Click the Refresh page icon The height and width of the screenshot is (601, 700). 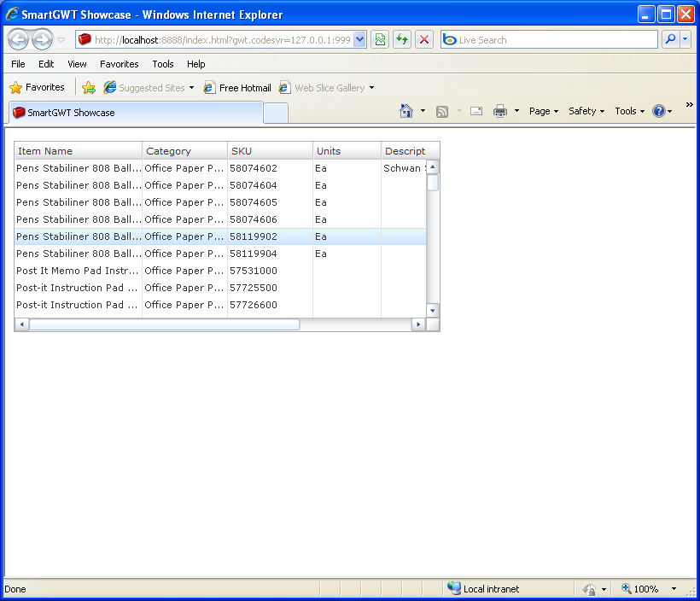(402, 40)
